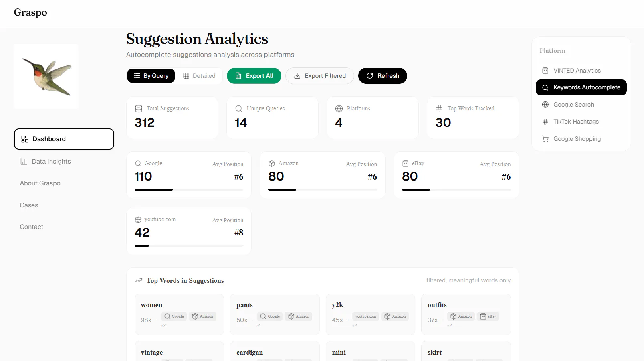This screenshot has width=644, height=361.
Task: Open the Cases page
Action: click(29, 205)
